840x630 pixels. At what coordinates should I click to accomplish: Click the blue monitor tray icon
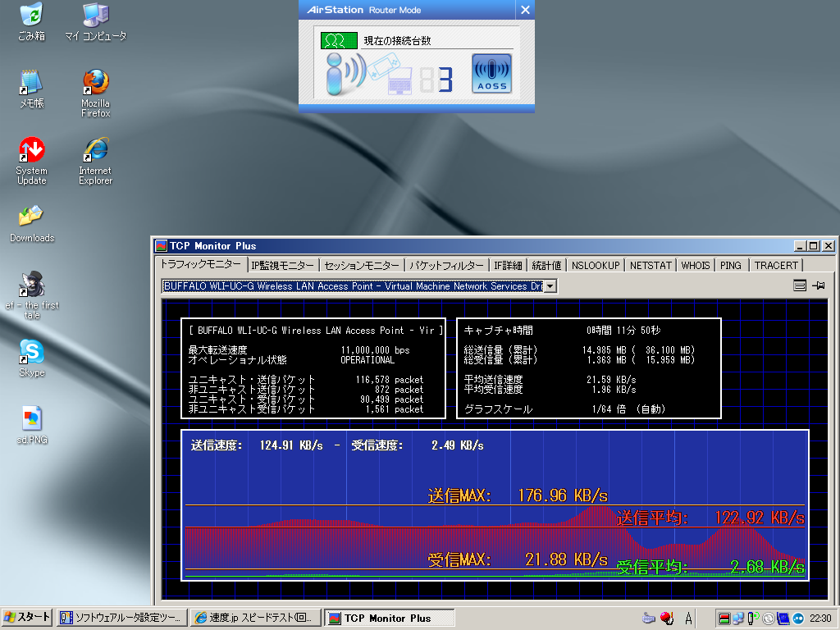click(783, 619)
